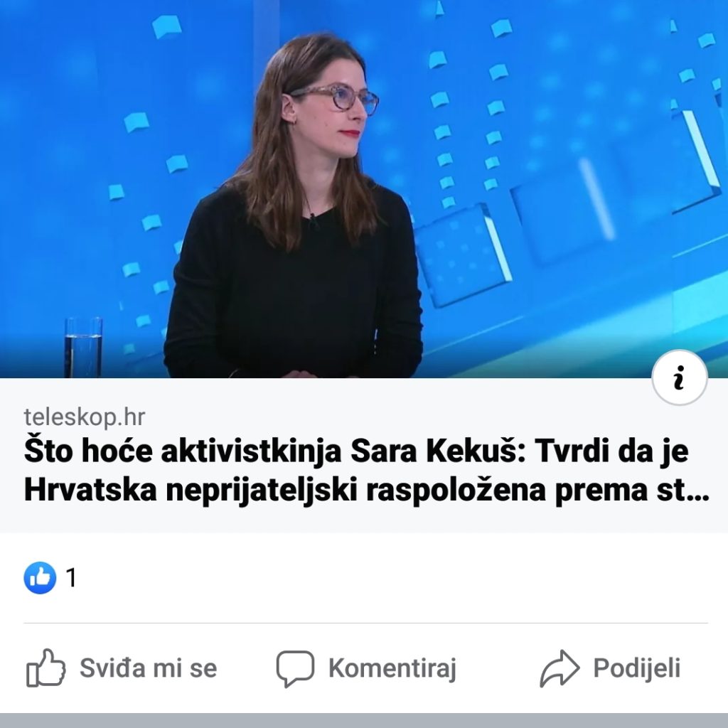Open the reactions summary row
The image size is (728, 728).
point(364,578)
